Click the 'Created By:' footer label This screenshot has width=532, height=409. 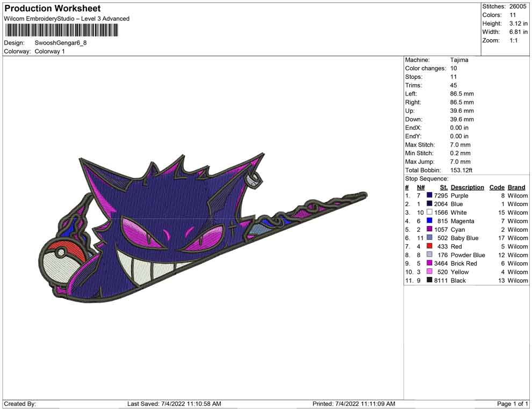pyautogui.click(x=20, y=404)
